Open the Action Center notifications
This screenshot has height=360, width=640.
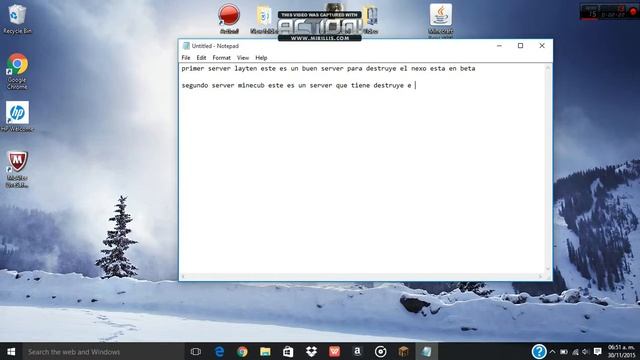[598, 351]
